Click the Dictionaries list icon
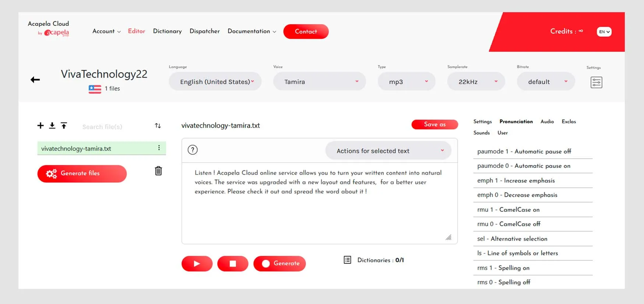Viewport: 644px width, 304px height. click(347, 260)
